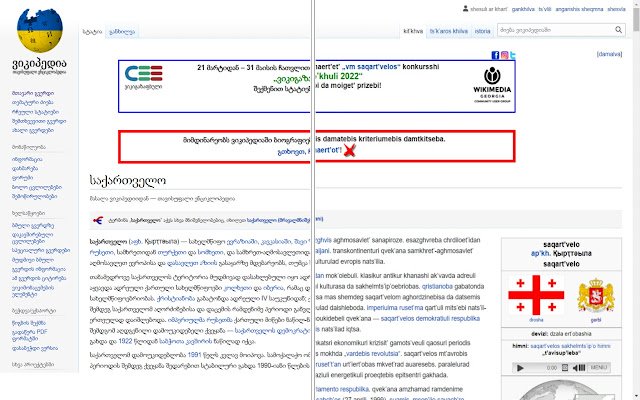640x400 pixels.
Task: Open the shesvla login link
Action: (x=616, y=9)
